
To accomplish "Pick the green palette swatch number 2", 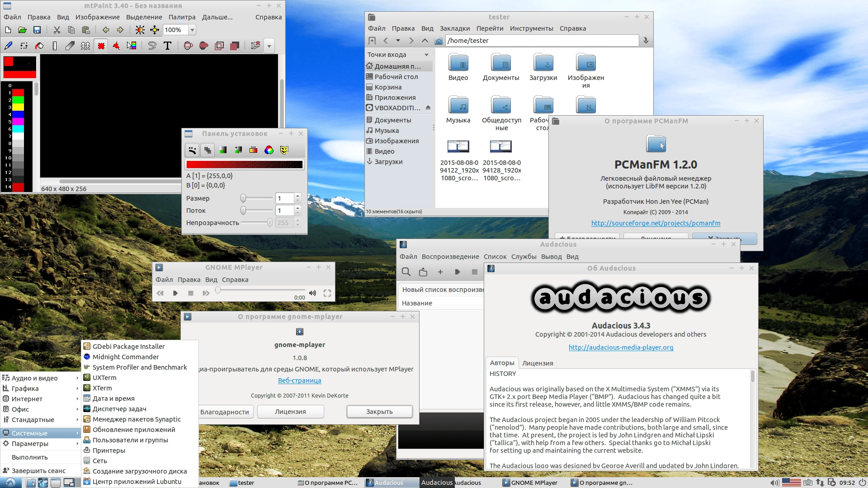I will [18, 100].
